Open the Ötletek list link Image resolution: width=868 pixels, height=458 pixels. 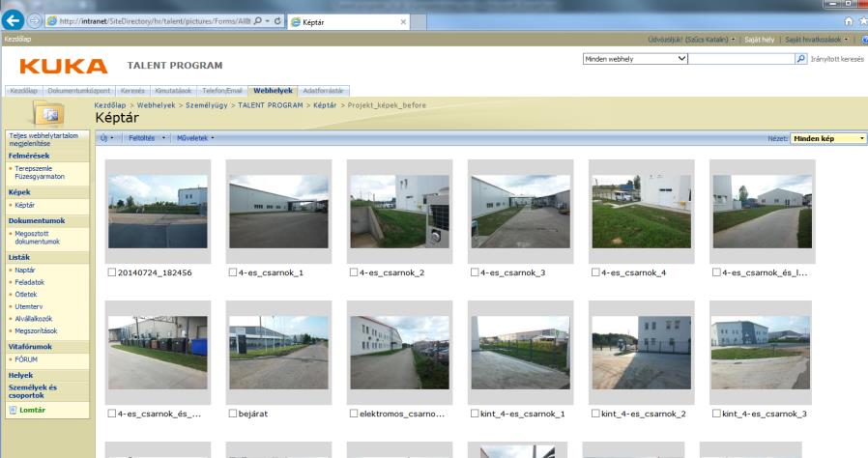pyautogui.click(x=25, y=295)
